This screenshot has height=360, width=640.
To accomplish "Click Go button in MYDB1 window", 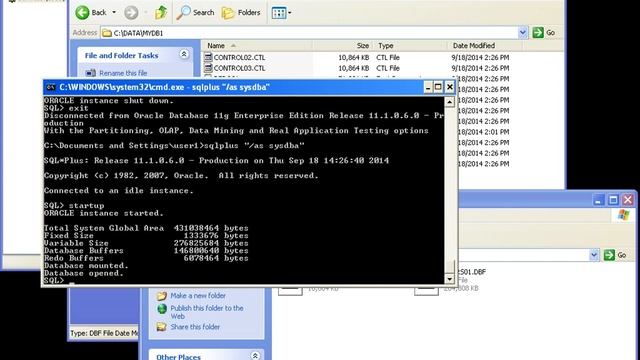I will point(544,33).
